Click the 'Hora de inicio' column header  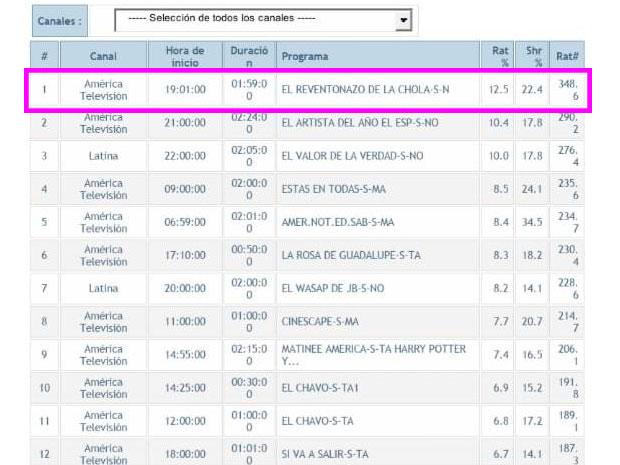pos(185,56)
